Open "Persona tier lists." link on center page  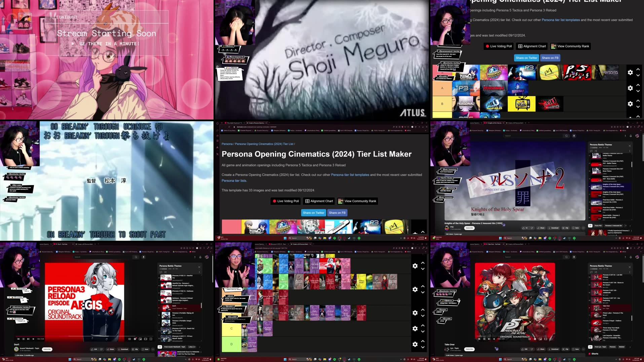tap(234, 180)
